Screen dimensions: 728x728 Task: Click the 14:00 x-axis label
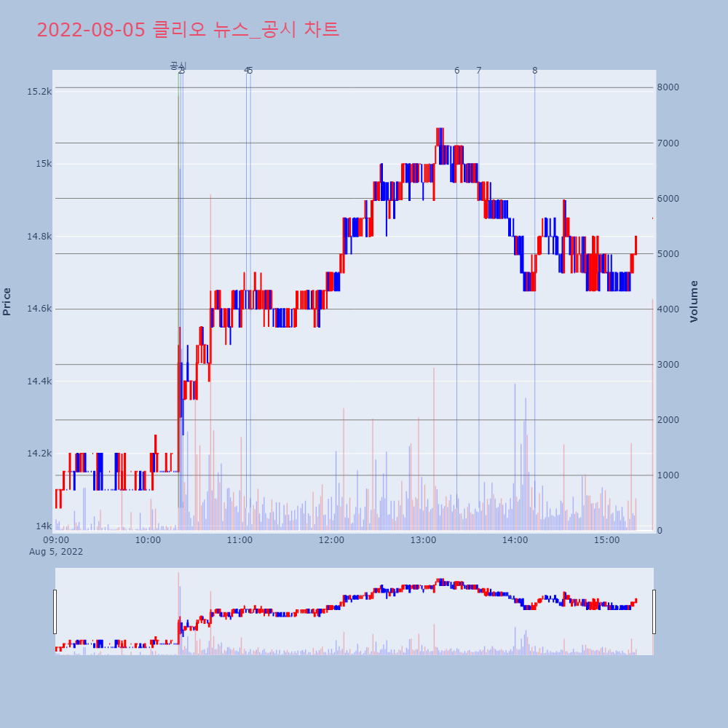515,540
